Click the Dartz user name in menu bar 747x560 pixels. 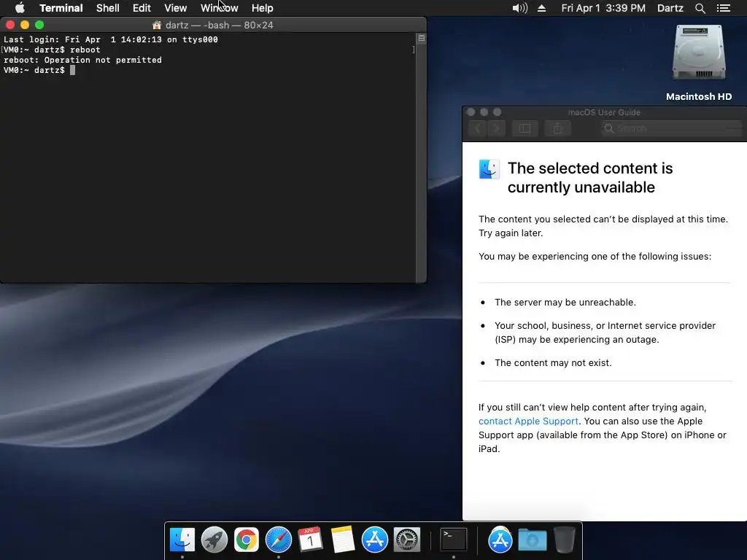[x=670, y=8]
